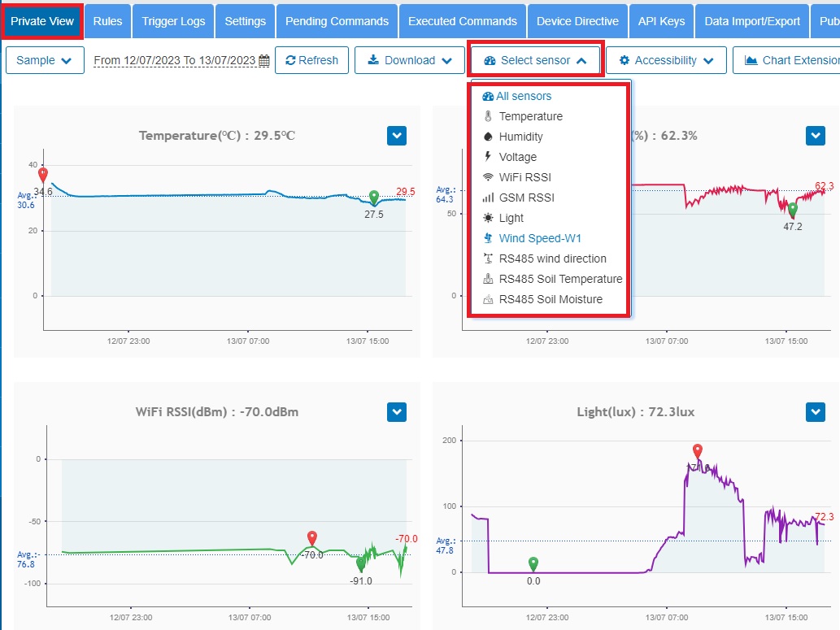
Task: Open the Accessibility dropdown
Action: point(665,60)
